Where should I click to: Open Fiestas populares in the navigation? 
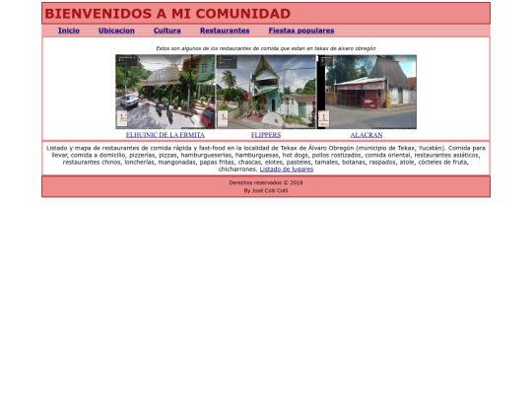(301, 31)
